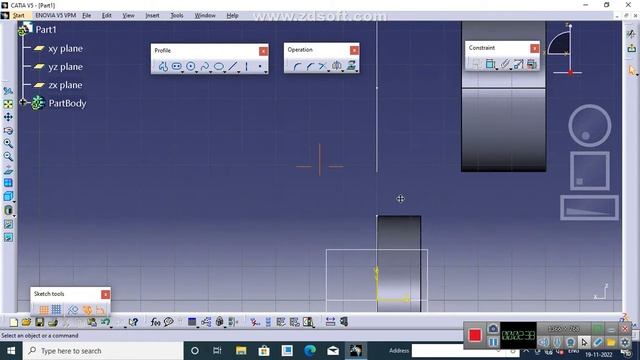
Task: Toggle Dimensional Constraints in Sketch tools
Action: 100,310
